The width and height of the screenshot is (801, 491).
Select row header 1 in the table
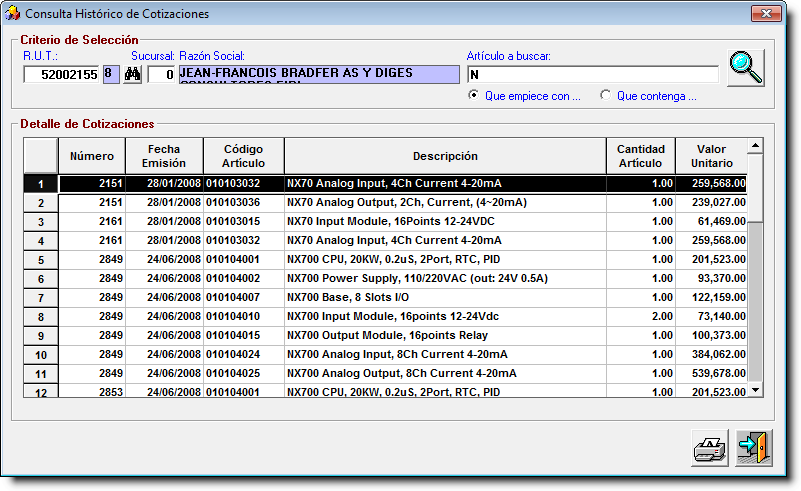click(41, 184)
